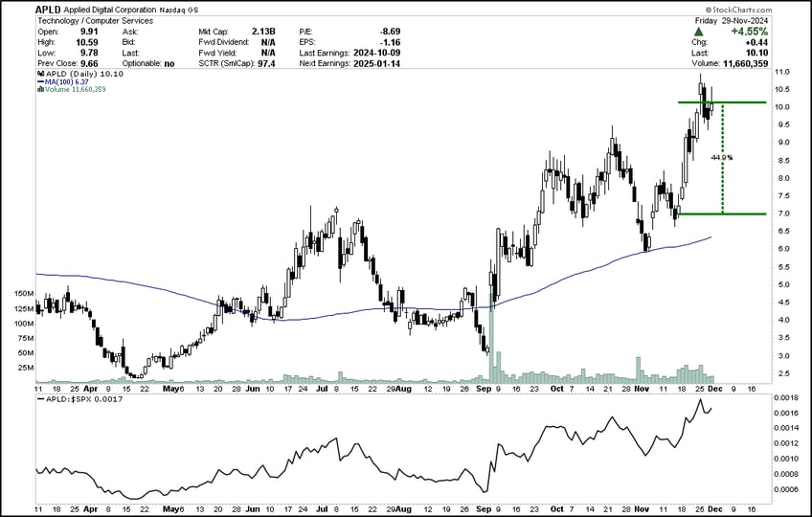Click the 11.0 price axis label
The height and width of the screenshot is (517, 812).
pos(783,72)
